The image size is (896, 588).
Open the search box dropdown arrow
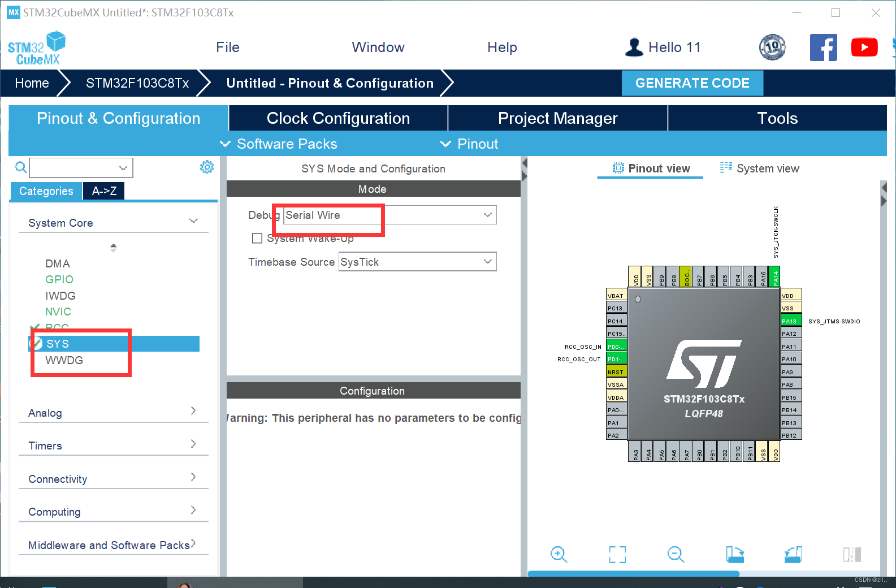tap(123, 168)
